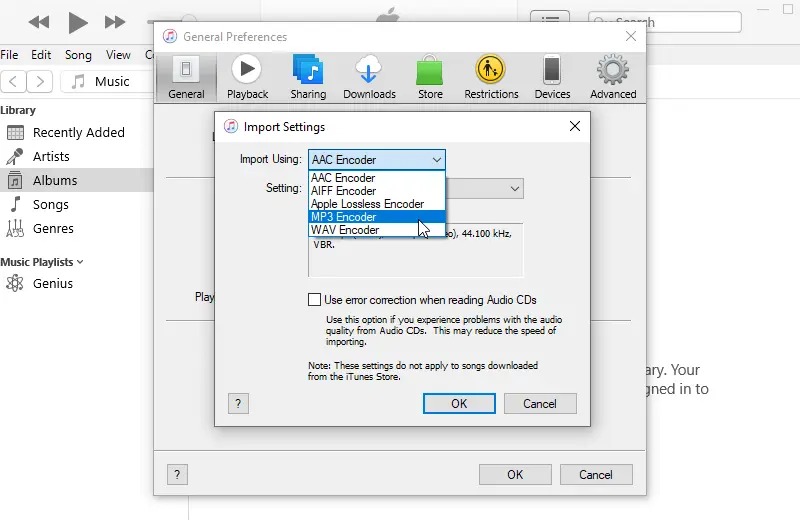Open the View menu
Viewport: 800px width, 520px height.
[x=118, y=55]
